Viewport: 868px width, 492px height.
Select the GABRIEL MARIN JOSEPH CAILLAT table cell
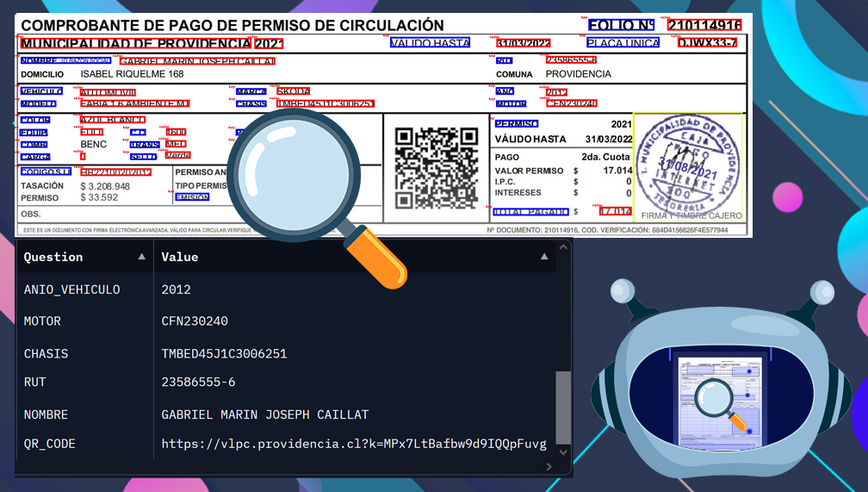[x=265, y=414]
